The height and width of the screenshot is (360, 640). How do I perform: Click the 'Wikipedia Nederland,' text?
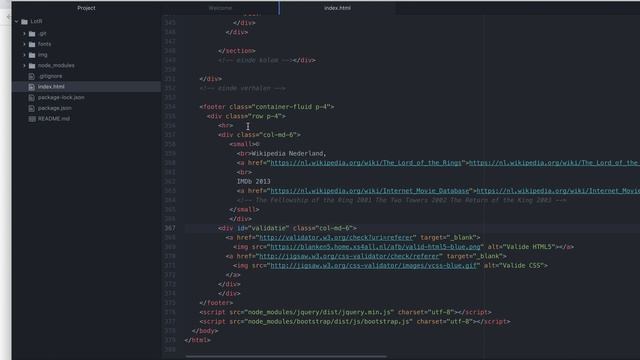289,153
